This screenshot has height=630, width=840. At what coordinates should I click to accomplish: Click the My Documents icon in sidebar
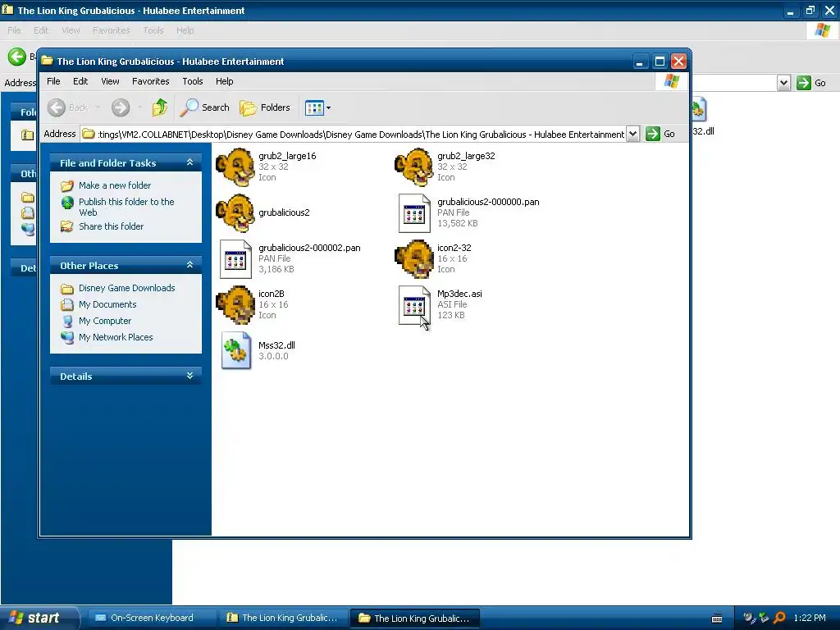pyautogui.click(x=67, y=305)
